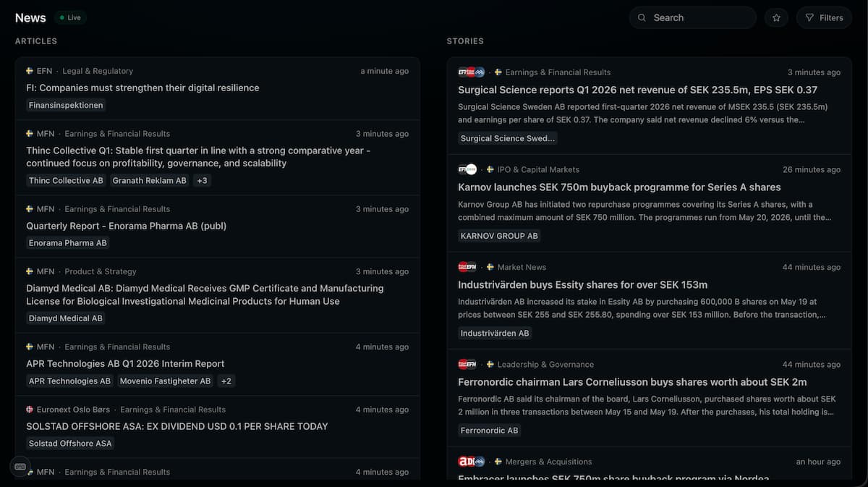
Task: Click 'Euronext Oslo Børs' source label
Action: coord(75,410)
